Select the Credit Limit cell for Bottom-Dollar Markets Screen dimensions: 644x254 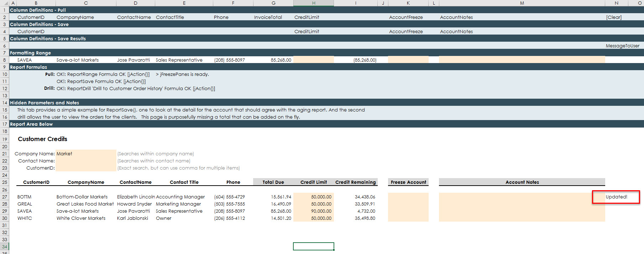coord(314,197)
